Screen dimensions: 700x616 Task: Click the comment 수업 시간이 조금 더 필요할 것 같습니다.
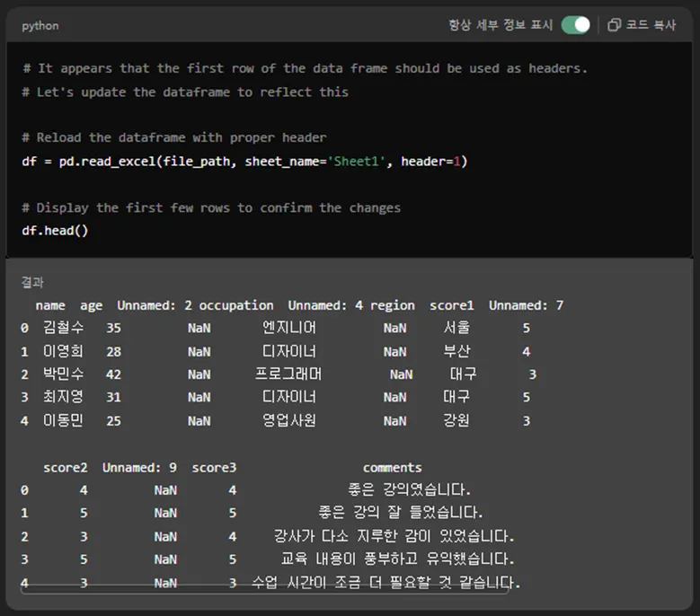[386, 583]
